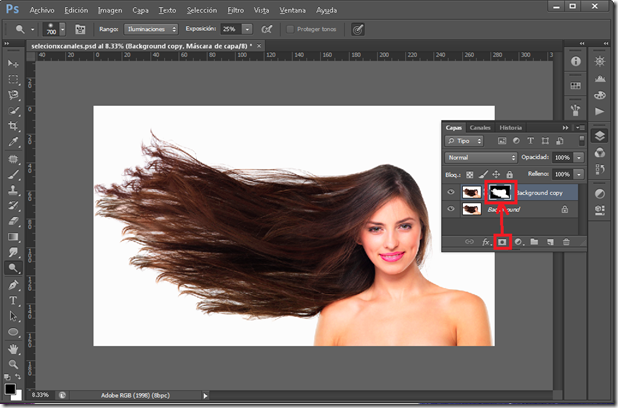Enable the Proteger tonos checkbox

coord(291,29)
